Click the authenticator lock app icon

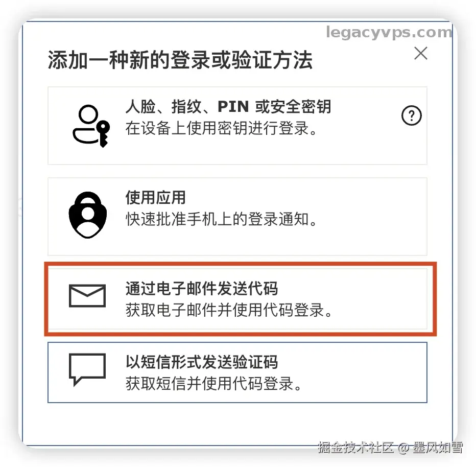(88, 215)
